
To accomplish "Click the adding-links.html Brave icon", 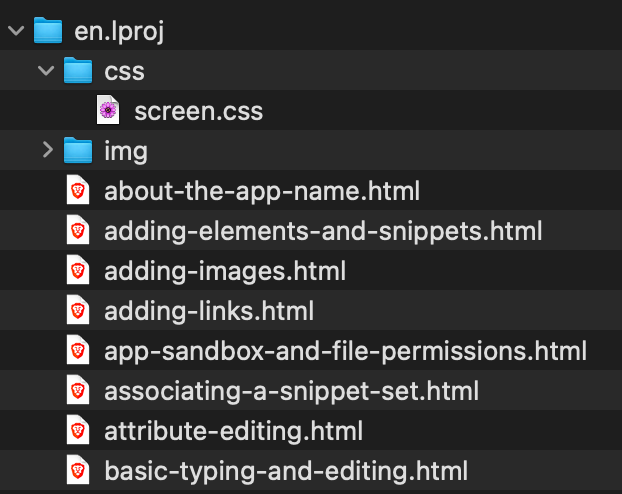I will pyautogui.click(x=78, y=311).
